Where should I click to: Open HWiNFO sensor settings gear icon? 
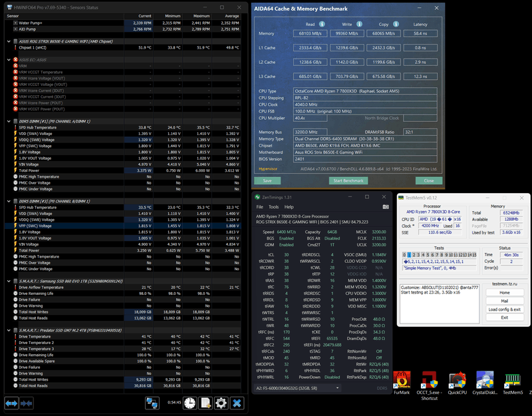(x=221, y=403)
